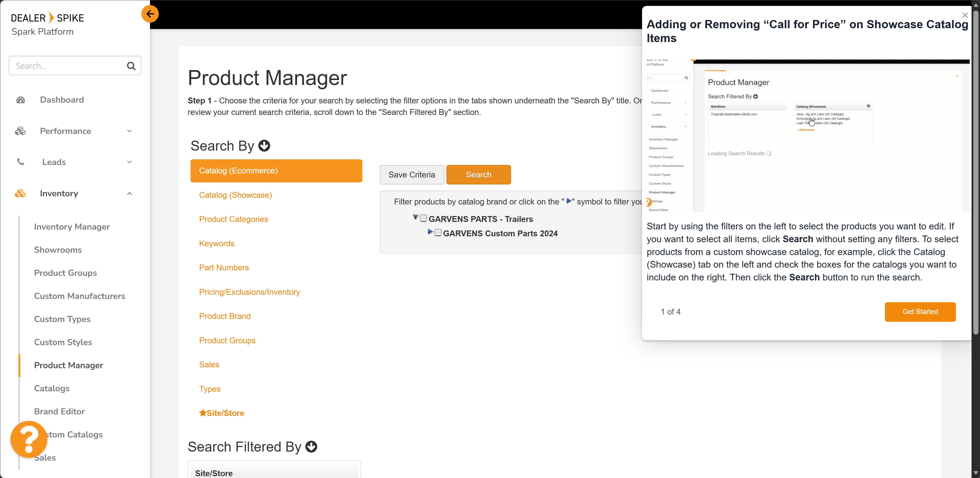The height and width of the screenshot is (478, 980).
Task: Open the orange help question-mark bubble
Action: click(28, 439)
